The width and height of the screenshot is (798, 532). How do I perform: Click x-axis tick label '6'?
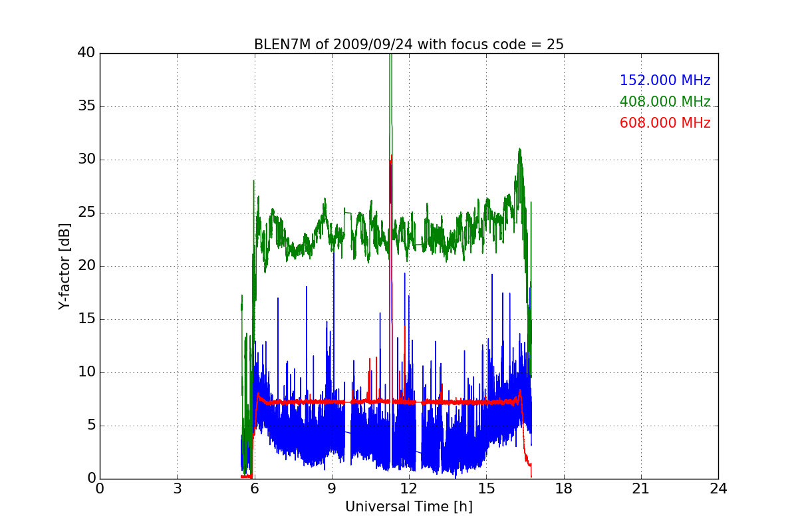tap(255, 488)
